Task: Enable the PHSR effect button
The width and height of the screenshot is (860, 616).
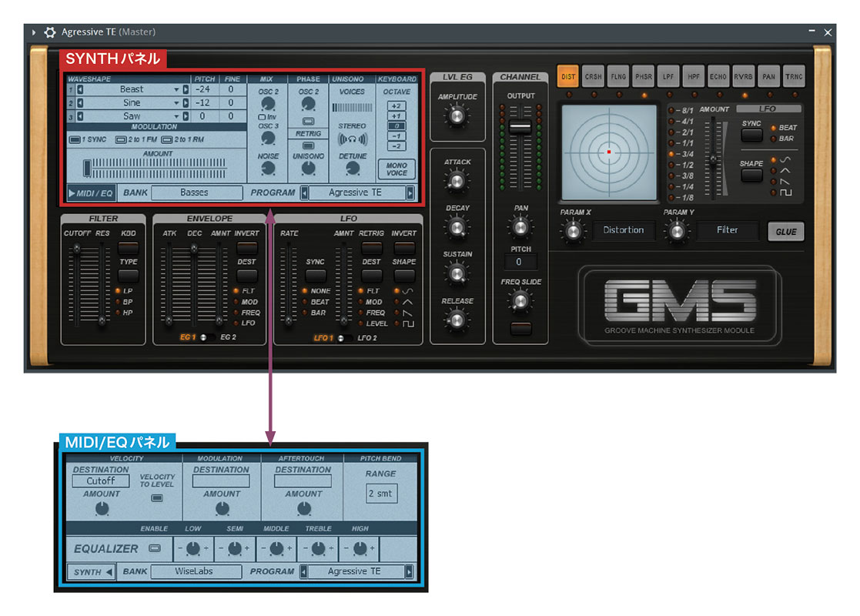Action: point(644,77)
